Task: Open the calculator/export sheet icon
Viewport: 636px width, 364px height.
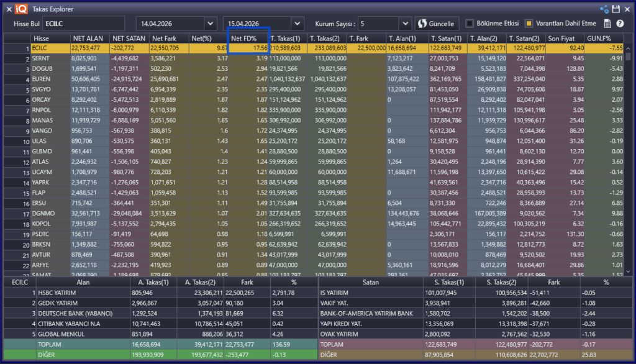Action: click(608, 24)
